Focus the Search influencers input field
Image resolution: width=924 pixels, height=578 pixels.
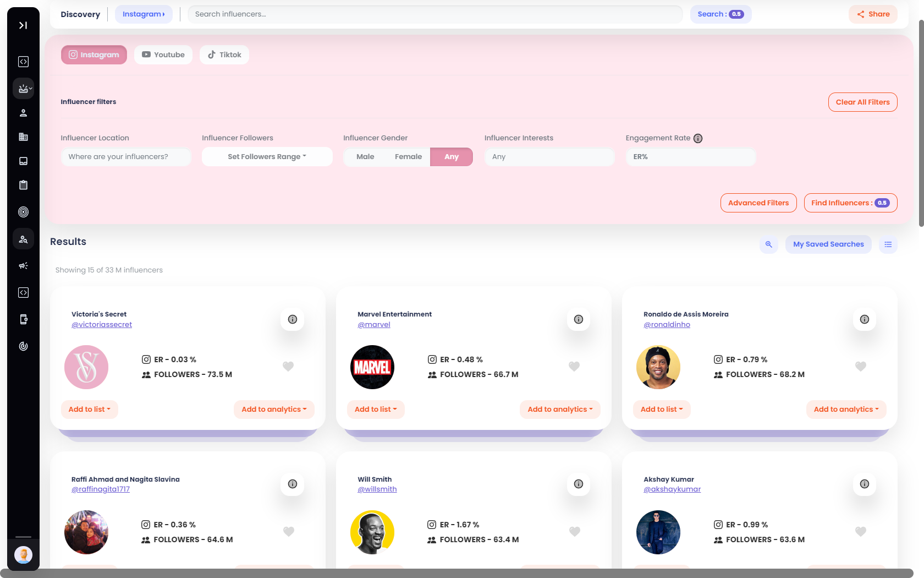[x=435, y=14]
